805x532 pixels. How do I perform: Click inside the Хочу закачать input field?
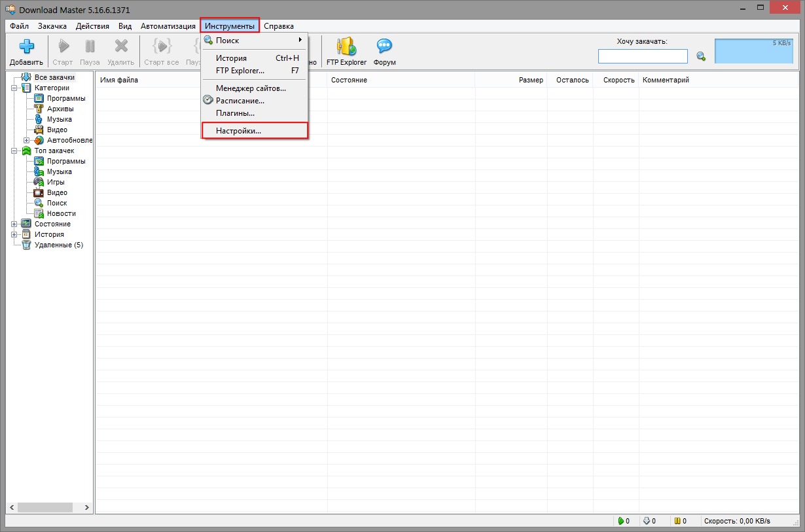click(x=643, y=56)
